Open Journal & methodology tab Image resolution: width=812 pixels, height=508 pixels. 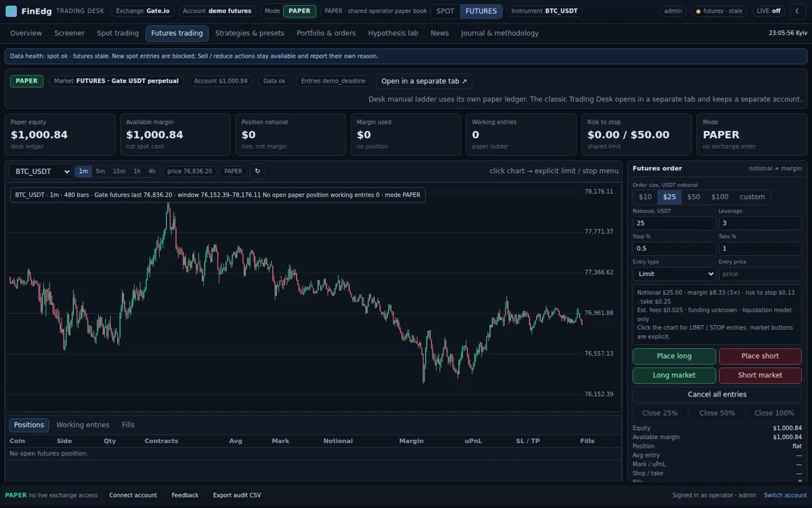point(500,33)
